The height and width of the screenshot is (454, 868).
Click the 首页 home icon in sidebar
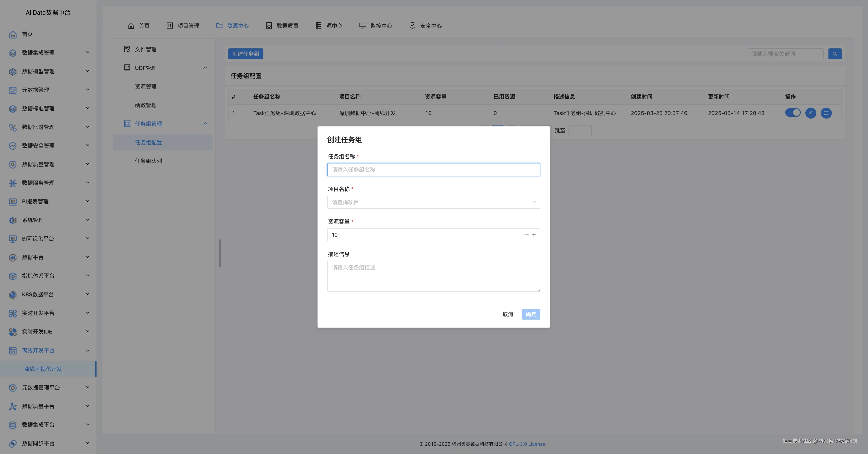pos(13,34)
